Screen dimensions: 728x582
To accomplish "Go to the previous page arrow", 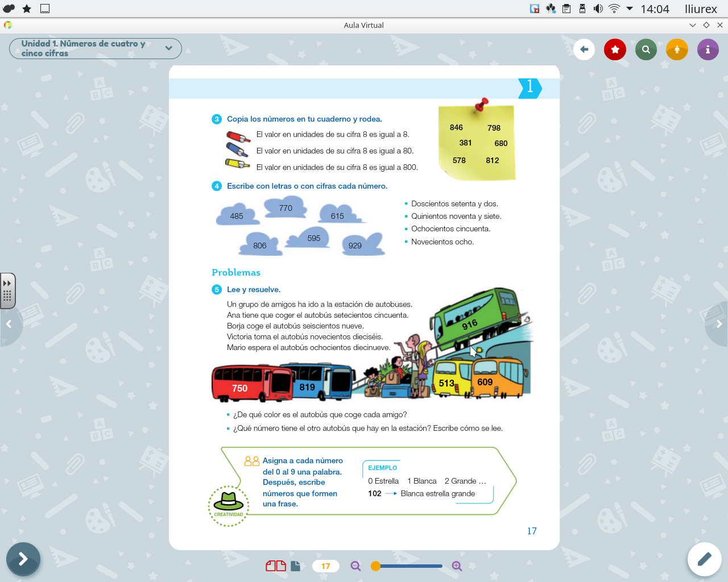I will 9,324.
